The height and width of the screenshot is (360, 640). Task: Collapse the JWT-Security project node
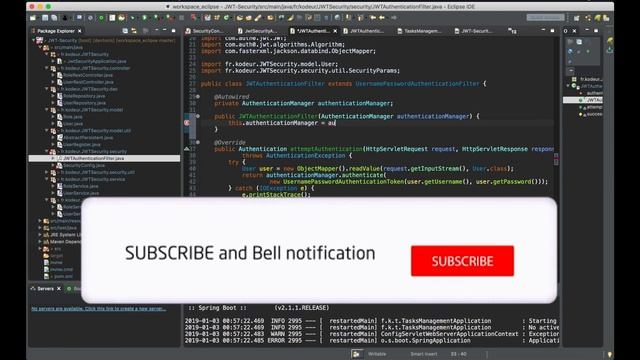coord(33,40)
